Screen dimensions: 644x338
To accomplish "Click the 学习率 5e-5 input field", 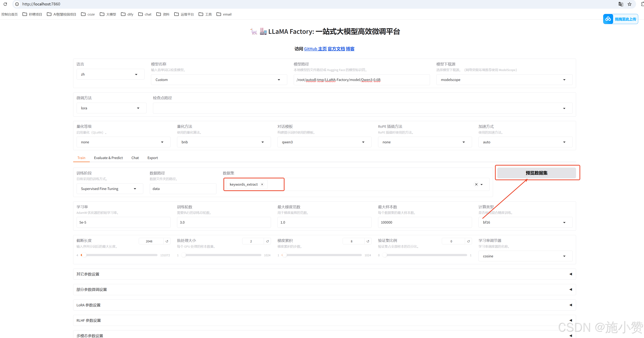I will click(x=123, y=223).
